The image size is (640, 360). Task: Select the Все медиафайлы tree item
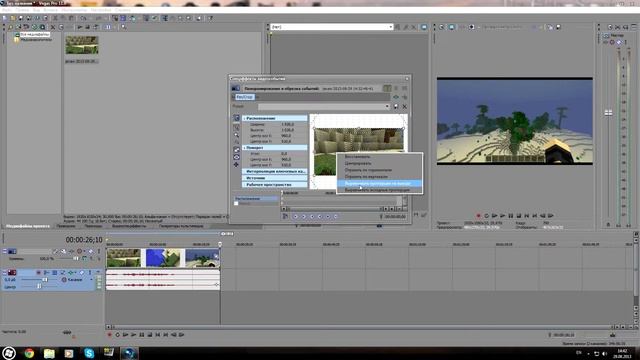pyautogui.click(x=35, y=35)
